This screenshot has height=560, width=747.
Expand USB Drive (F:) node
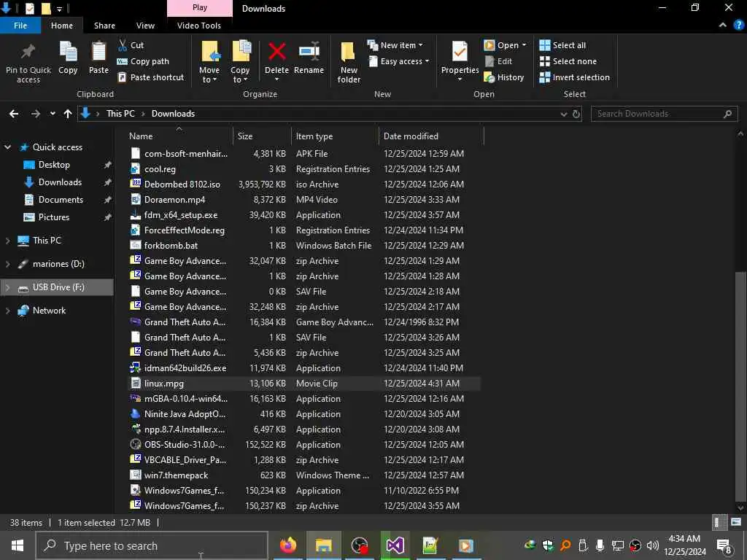(7, 287)
